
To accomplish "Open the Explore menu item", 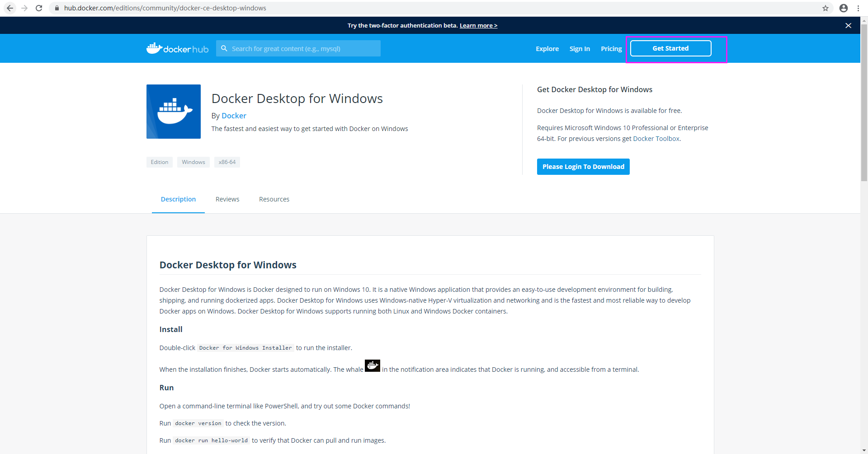I will click(x=547, y=48).
